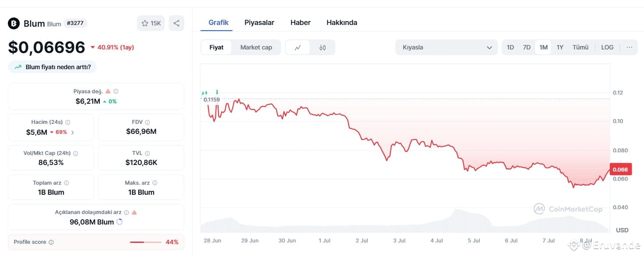
Task: Click circular supply indicator beside 96,08M Blum
Action: coord(120,222)
